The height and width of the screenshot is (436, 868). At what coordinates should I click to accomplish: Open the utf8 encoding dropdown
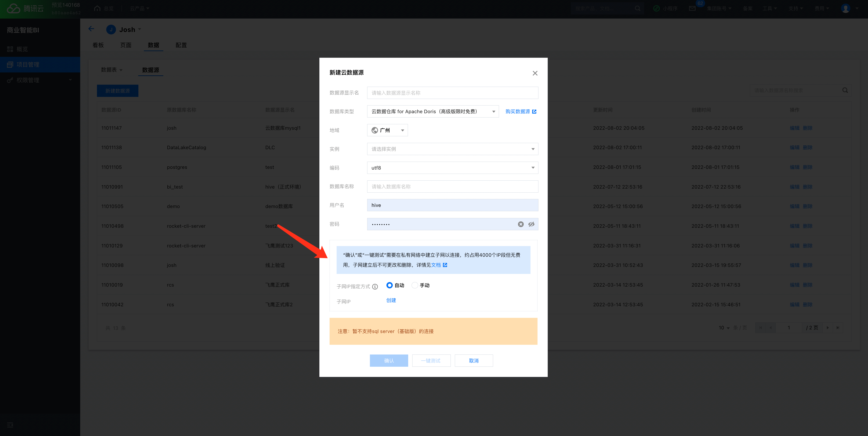pos(452,168)
